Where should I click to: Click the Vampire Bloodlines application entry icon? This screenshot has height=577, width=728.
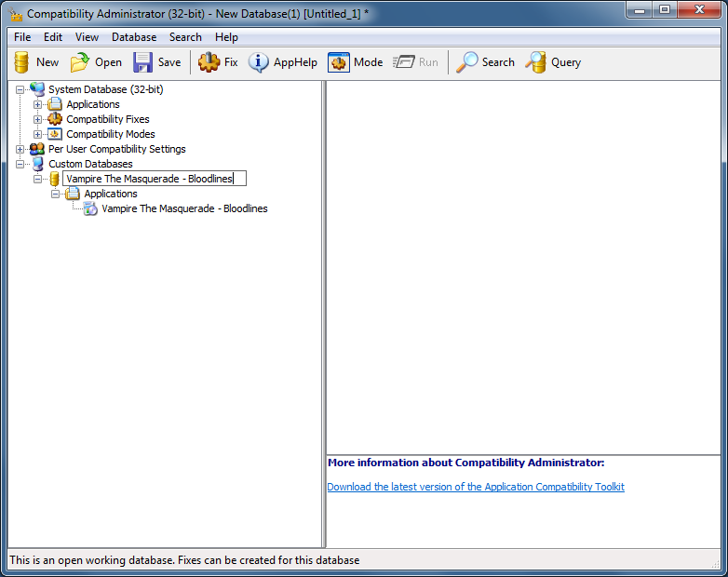[x=90, y=208]
